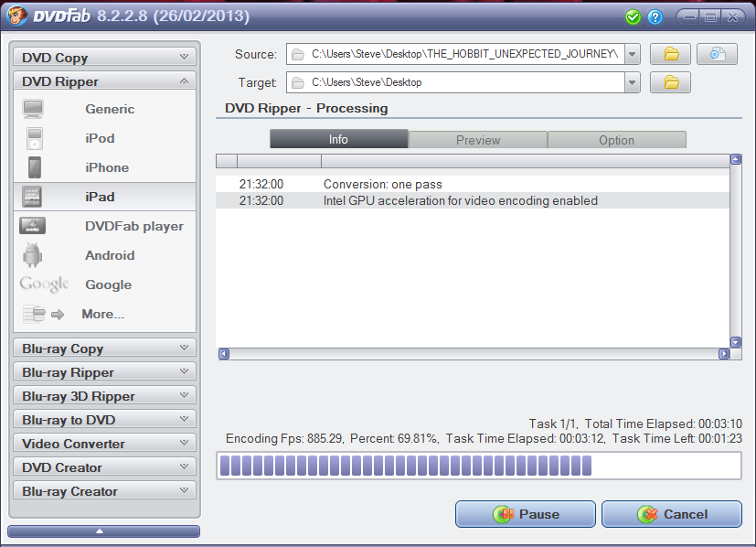Click the Target path input field
756x547 pixels.
455,82
